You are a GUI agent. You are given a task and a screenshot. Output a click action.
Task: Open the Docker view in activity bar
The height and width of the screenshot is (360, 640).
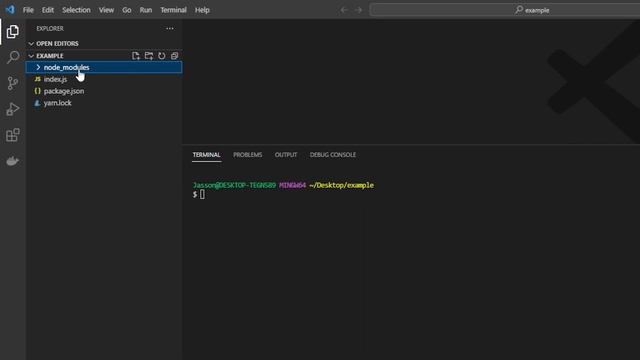point(12,161)
